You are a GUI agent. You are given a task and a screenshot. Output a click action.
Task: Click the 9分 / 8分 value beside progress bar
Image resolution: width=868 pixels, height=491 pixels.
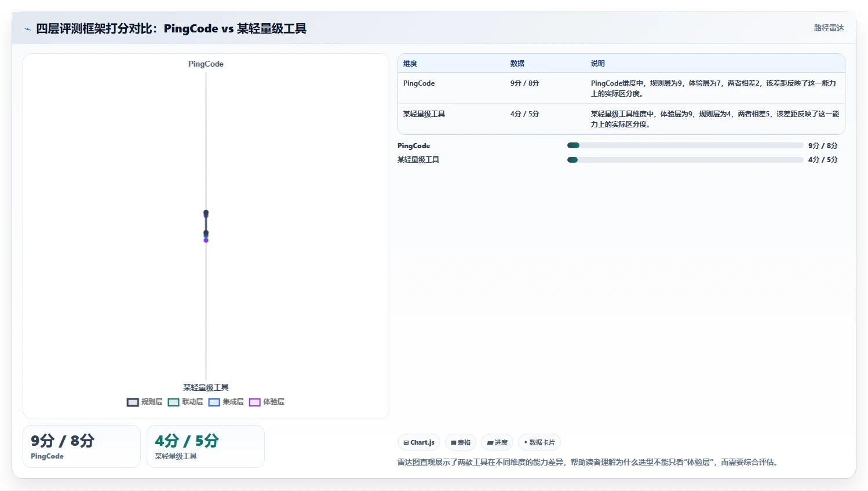point(823,146)
